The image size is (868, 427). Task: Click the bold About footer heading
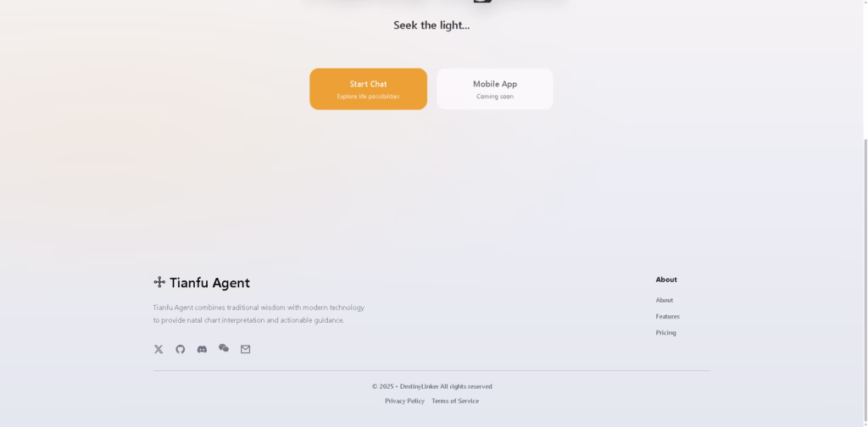coord(666,280)
